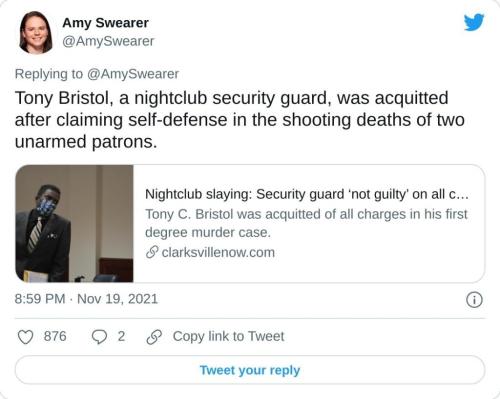Click the courtroom photo in link card

tap(74, 224)
